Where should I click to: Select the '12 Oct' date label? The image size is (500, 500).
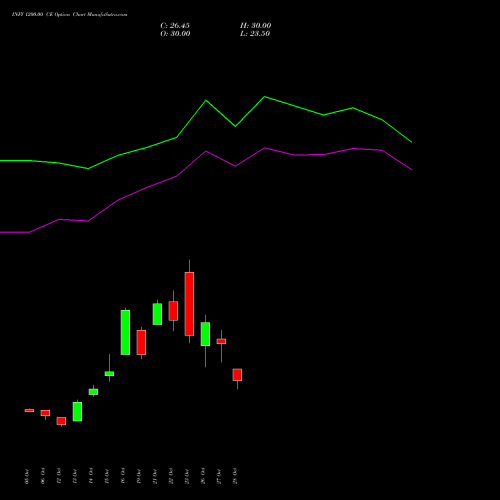tap(59, 476)
